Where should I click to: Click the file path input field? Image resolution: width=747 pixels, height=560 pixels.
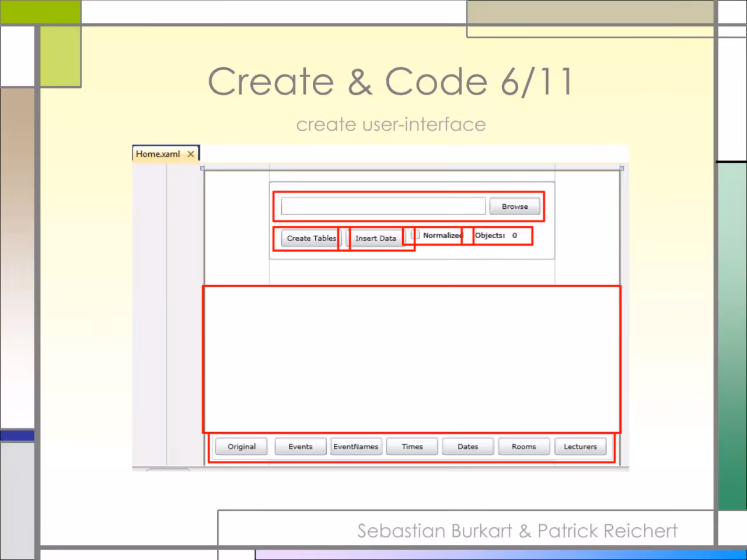tap(383, 206)
